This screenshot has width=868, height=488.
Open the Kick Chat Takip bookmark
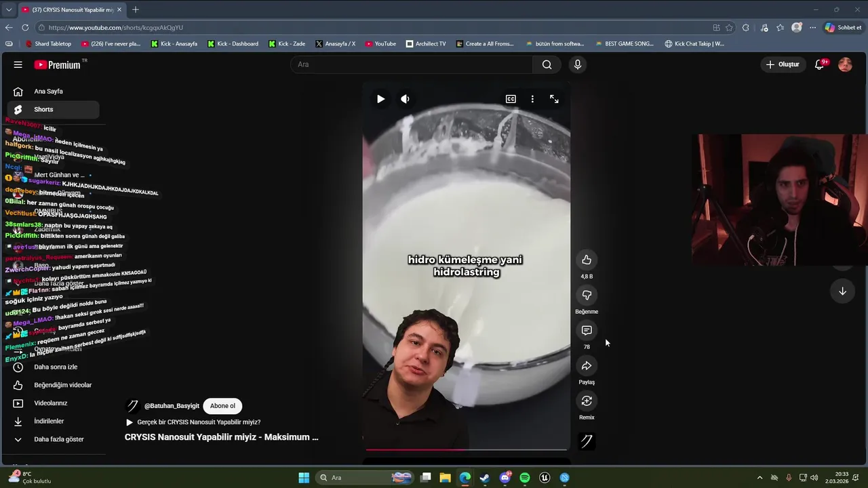tap(694, 43)
